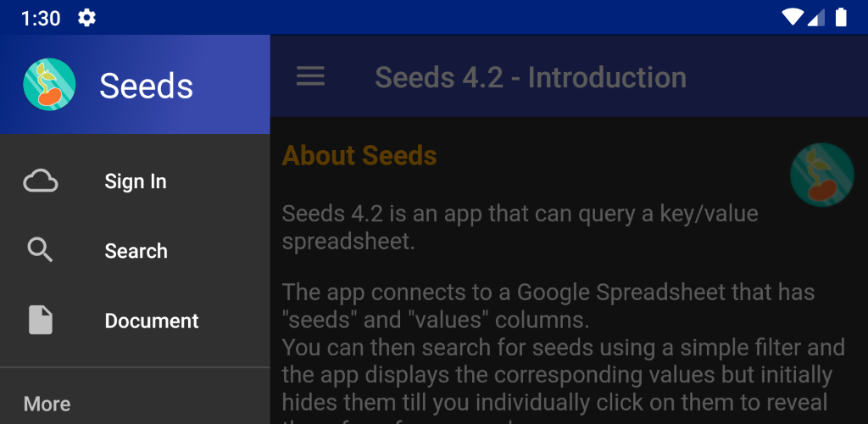Tap the document file icon in drawer
Image resolution: width=868 pixels, height=424 pixels.
click(x=41, y=320)
